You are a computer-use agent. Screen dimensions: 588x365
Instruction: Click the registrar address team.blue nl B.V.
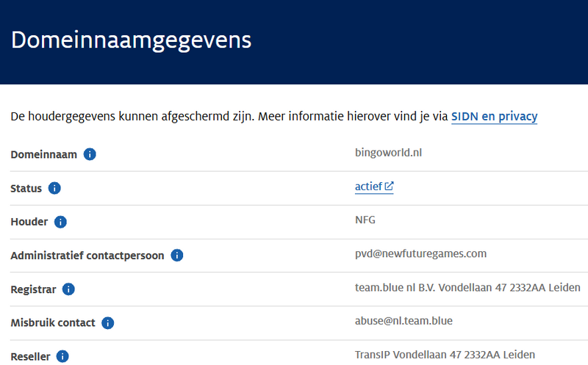(467, 287)
